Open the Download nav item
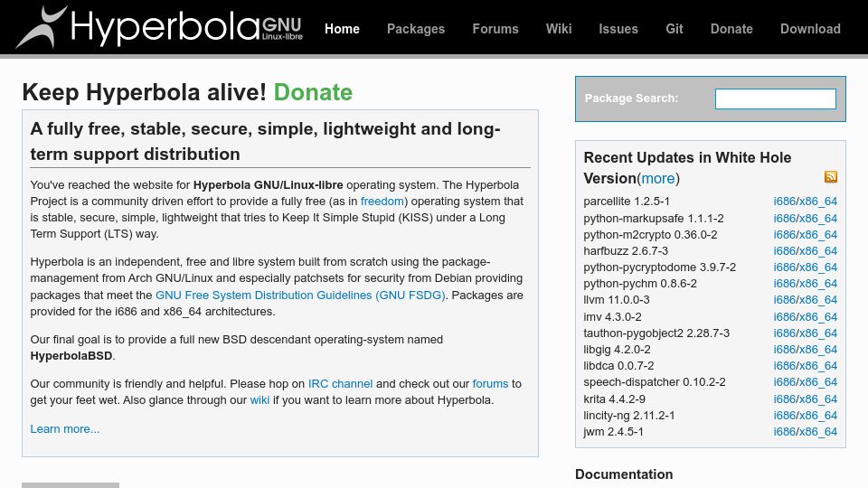This screenshot has height=488, width=868. (810, 29)
